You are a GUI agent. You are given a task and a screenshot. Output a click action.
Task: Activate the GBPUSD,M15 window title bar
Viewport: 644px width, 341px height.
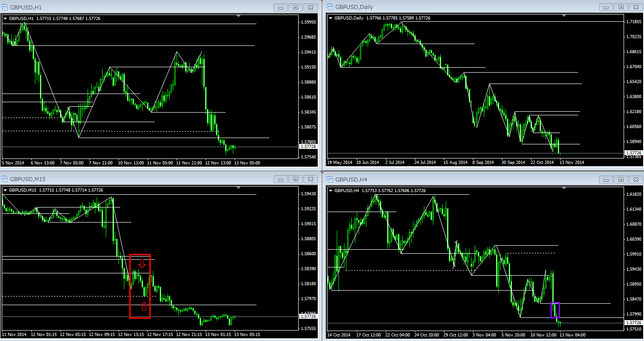136,179
